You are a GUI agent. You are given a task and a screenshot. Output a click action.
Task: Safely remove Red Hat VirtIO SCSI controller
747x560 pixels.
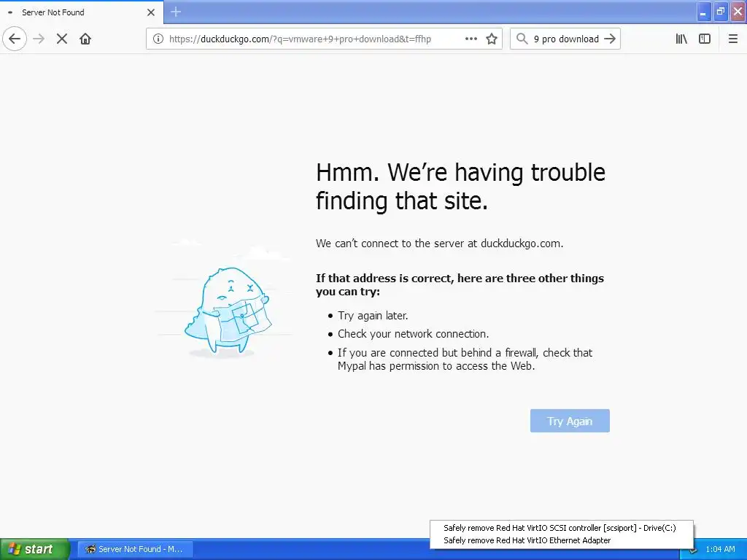(x=560, y=528)
